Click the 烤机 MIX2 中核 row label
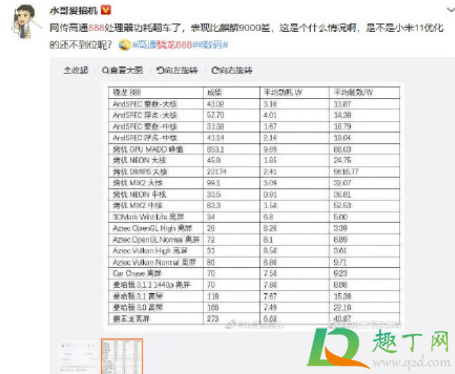Image resolution: width=455 pixels, height=374 pixels. [x=138, y=206]
